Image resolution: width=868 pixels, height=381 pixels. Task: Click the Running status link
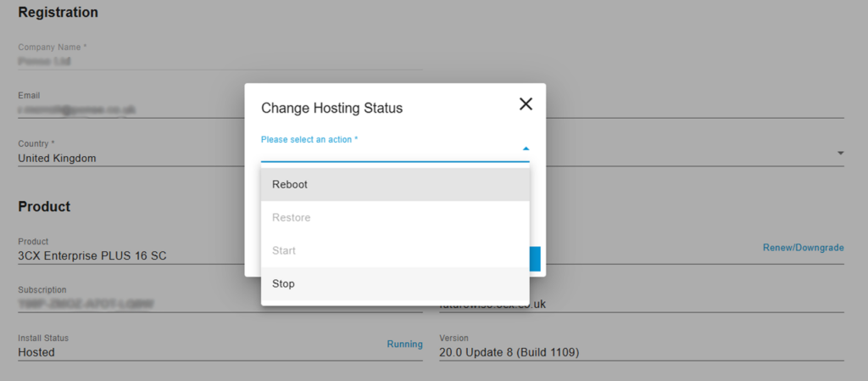point(404,345)
